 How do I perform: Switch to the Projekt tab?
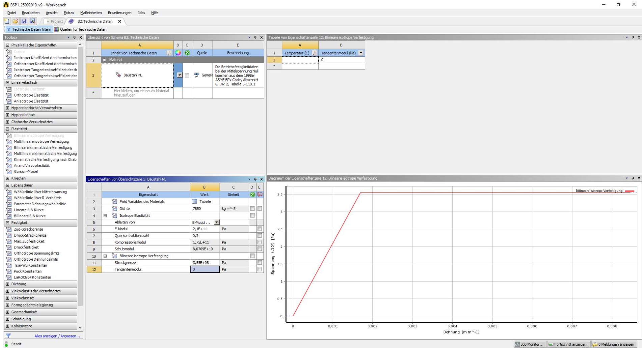pyautogui.click(x=54, y=21)
